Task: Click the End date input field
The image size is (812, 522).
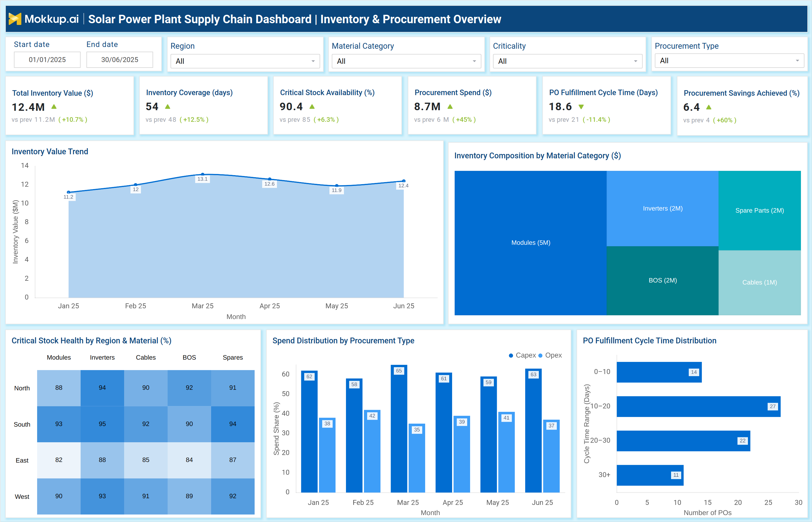Action: tap(120, 60)
